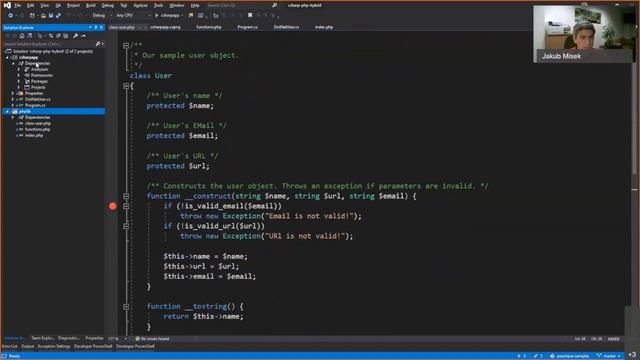
Task: Click the Open File toolbar icon
Action: 43,16
